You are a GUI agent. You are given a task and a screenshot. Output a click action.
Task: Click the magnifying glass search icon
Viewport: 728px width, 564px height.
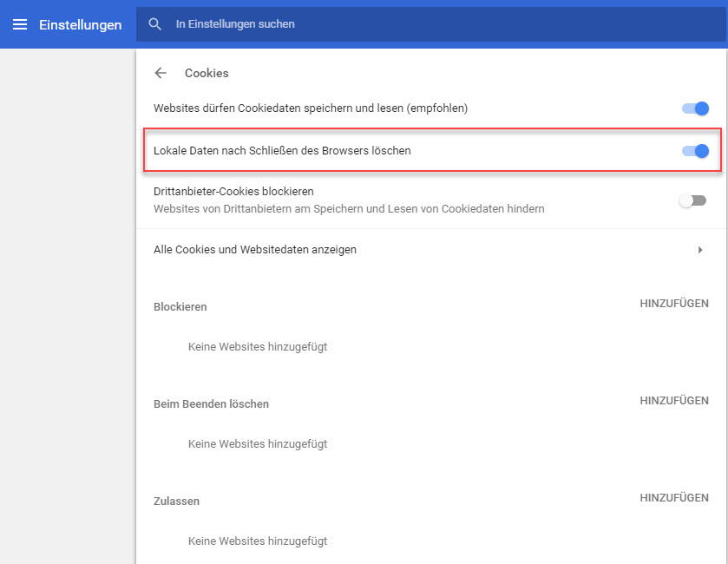click(x=155, y=24)
